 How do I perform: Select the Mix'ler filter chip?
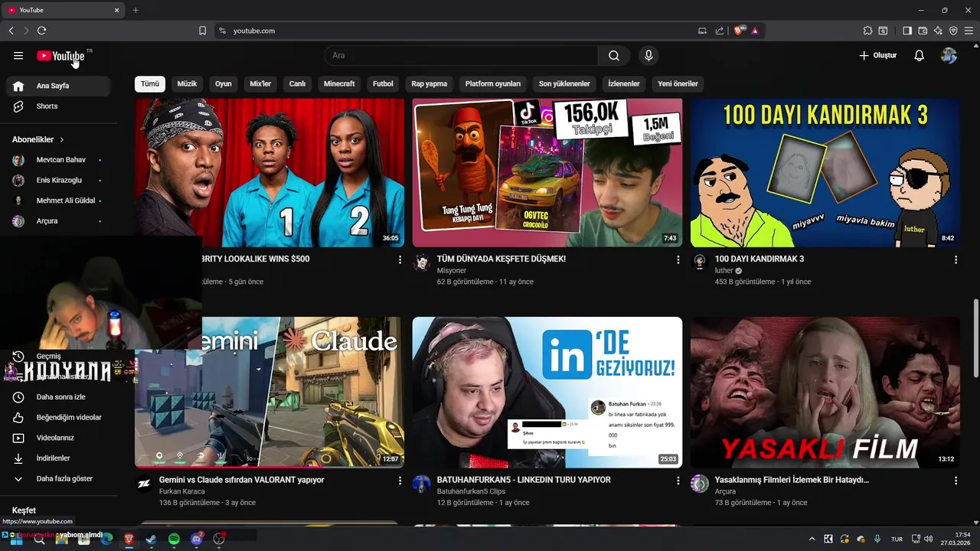click(260, 83)
